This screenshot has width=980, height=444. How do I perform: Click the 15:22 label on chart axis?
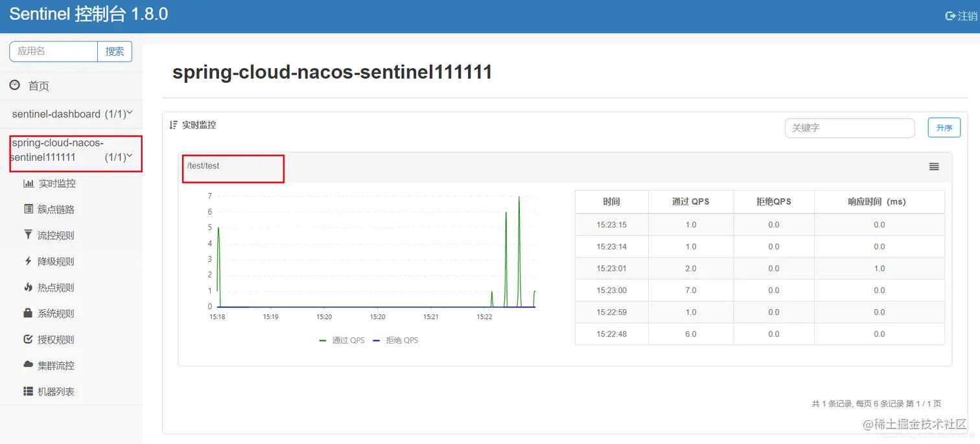click(x=485, y=317)
